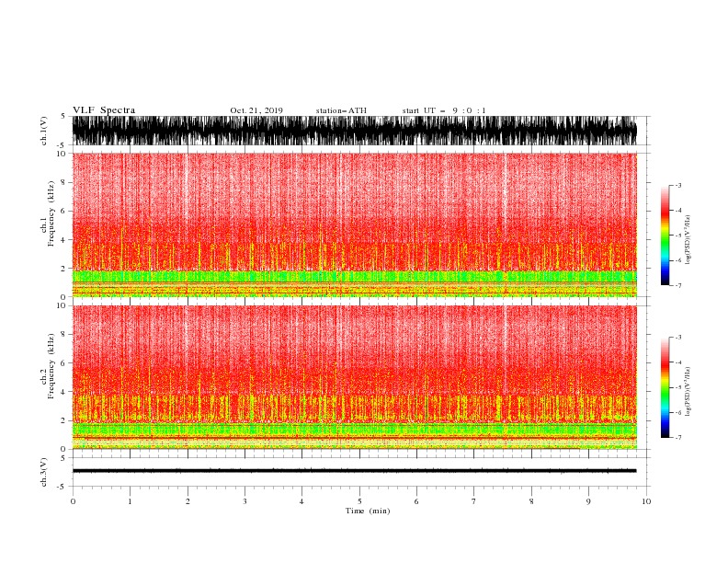Click the ch.1 color scale bar
The height and width of the screenshot is (563, 728).
tap(665, 236)
